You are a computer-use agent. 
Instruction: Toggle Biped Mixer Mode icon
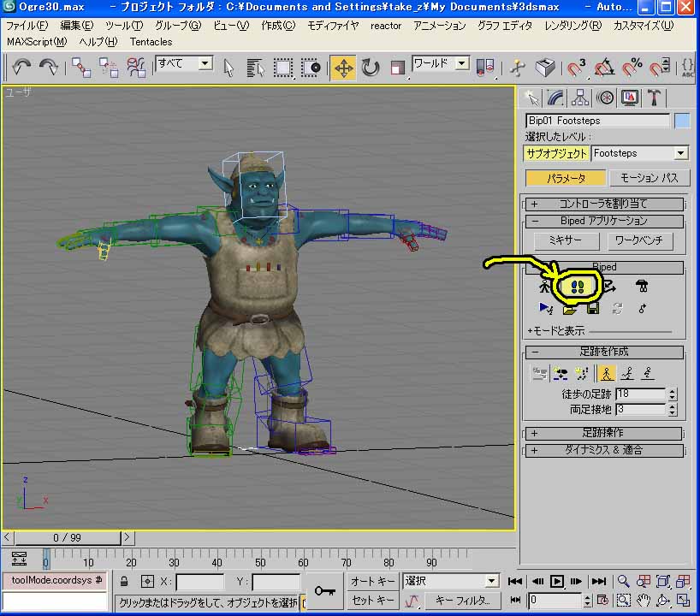coord(642,286)
